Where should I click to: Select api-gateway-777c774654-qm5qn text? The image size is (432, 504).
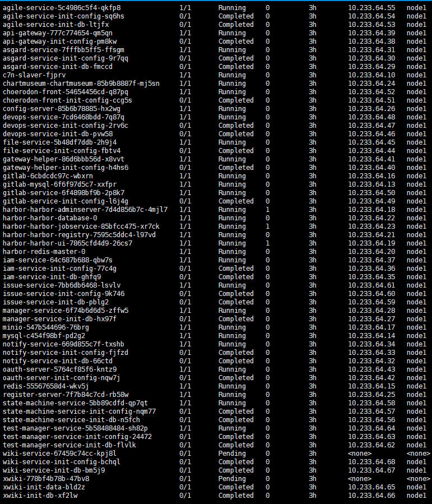[x=58, y=33]
